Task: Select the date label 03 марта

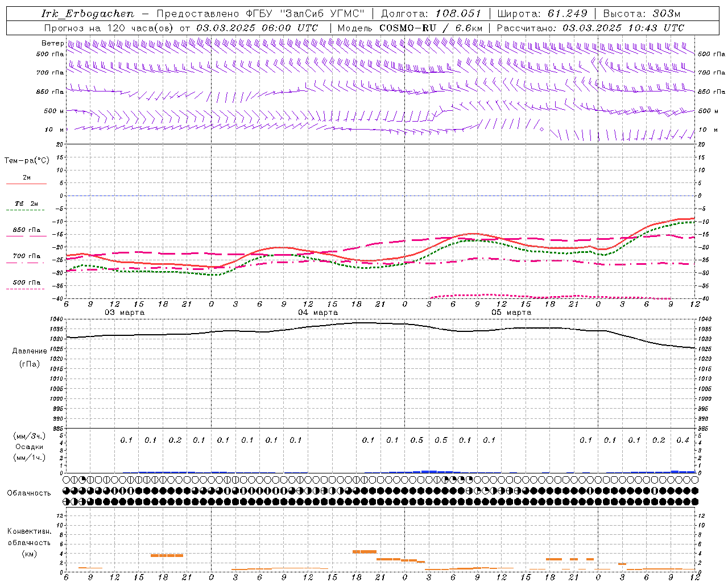Action: 125,313
